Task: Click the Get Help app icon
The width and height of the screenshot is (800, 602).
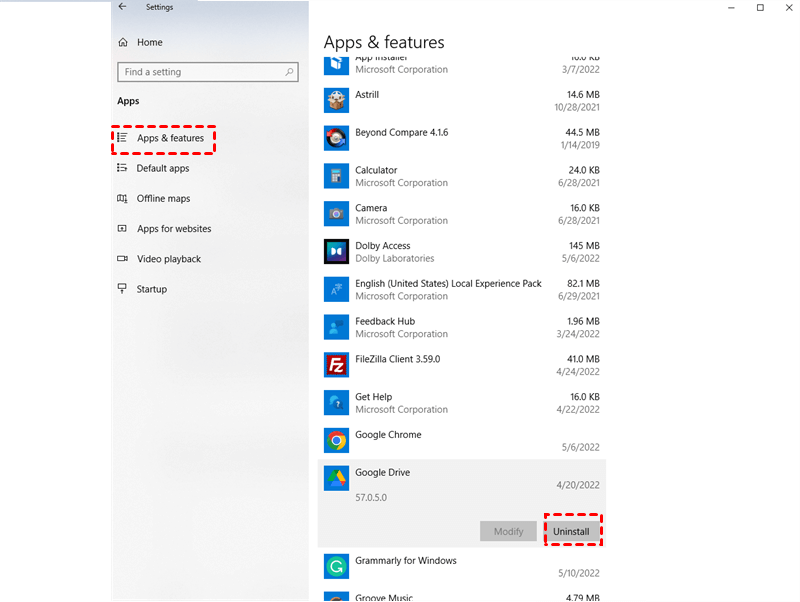Action: coord(336,403)
